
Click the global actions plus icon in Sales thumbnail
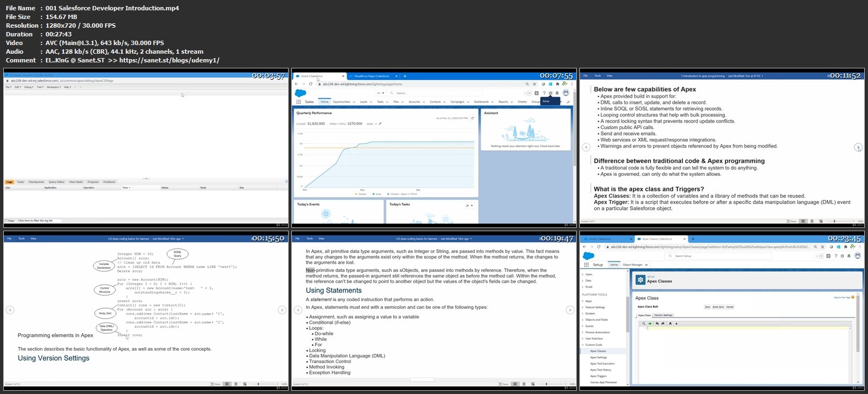tap(537, 93)
